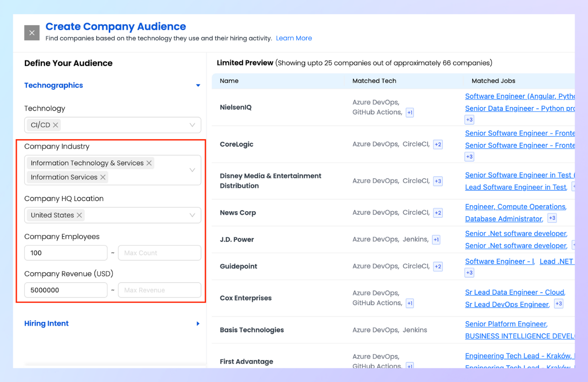Show Disney Media's +3 more matched tech

tap(438, 181)
